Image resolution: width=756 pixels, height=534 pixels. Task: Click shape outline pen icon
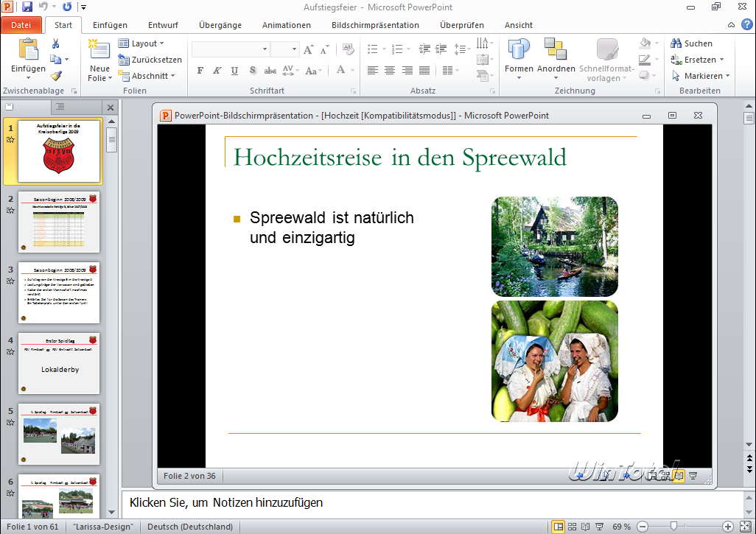[x=645, y=59]
